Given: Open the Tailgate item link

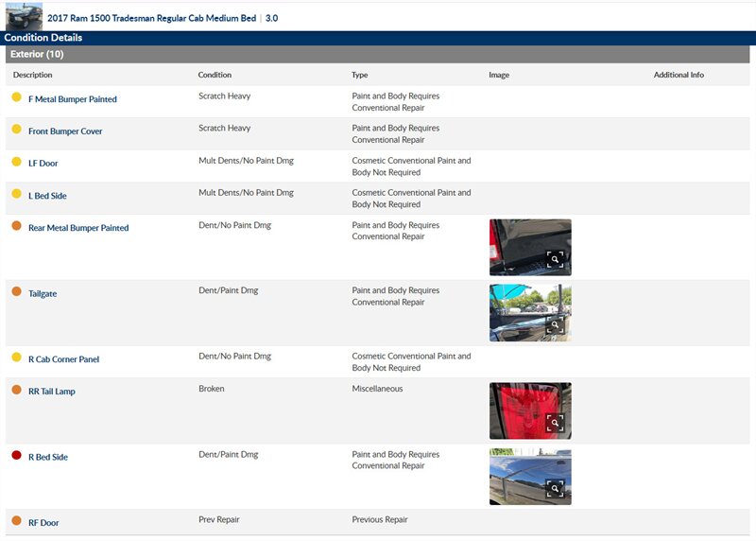Looking at the screenshot, I should pyautogui.click(x=43, y=293).
